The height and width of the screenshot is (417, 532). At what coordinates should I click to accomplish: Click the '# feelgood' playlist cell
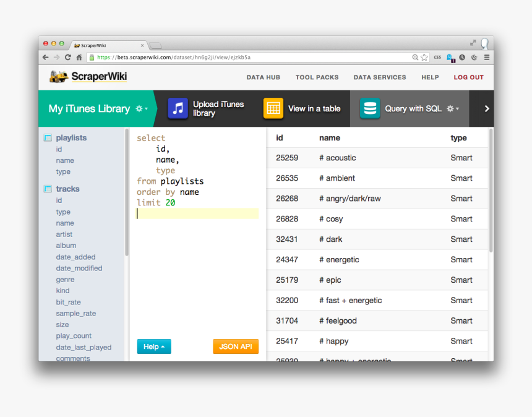click(338, 320)
